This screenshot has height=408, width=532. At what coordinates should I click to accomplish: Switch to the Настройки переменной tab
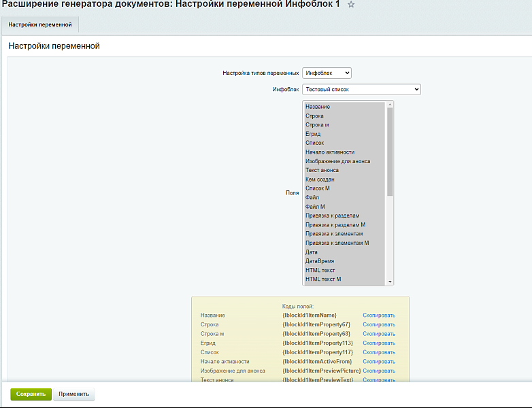[x=39, y=24]
